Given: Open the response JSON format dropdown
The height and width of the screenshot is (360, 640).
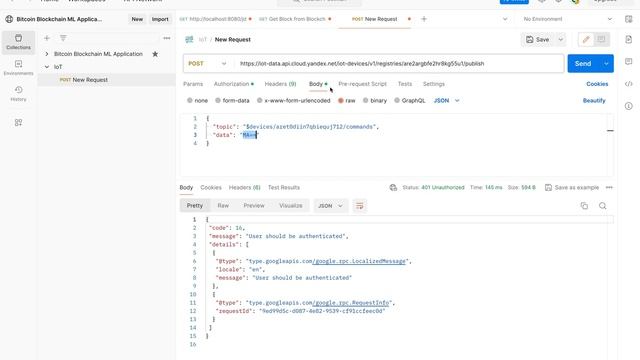Looking at the screenshot, I should (330, 206).
